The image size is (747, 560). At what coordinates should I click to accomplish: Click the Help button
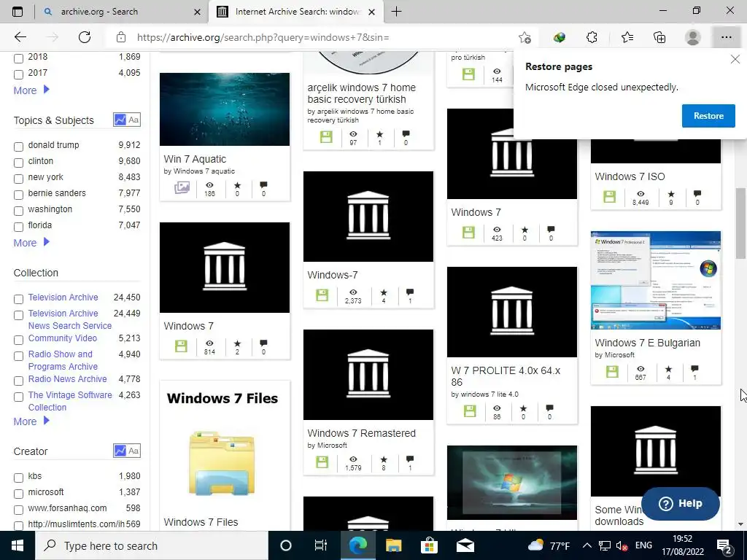pyautogui.click(x=681, y=503)
